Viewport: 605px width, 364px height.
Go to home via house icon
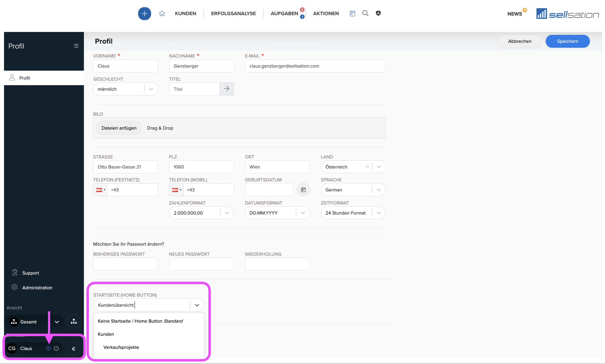(x=162, y=14)
